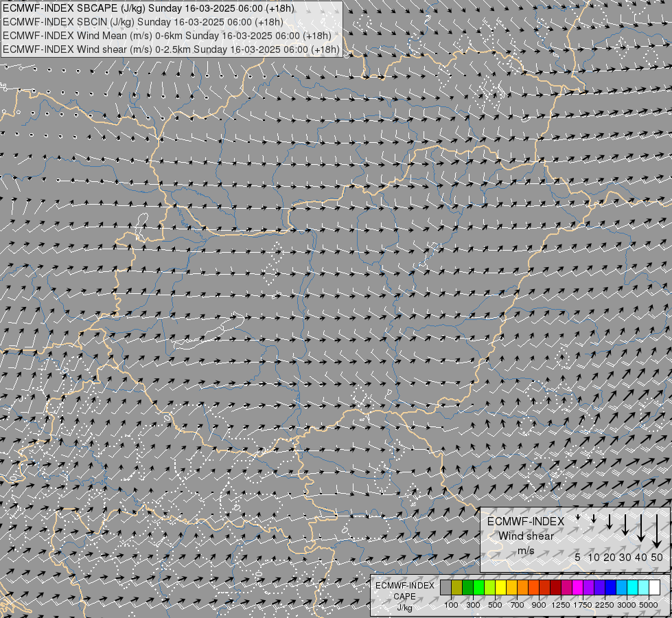Click the dark red swatch left of 1250
Image resolution: width=672 pixels, height=618 pixels.
[556, 587]
